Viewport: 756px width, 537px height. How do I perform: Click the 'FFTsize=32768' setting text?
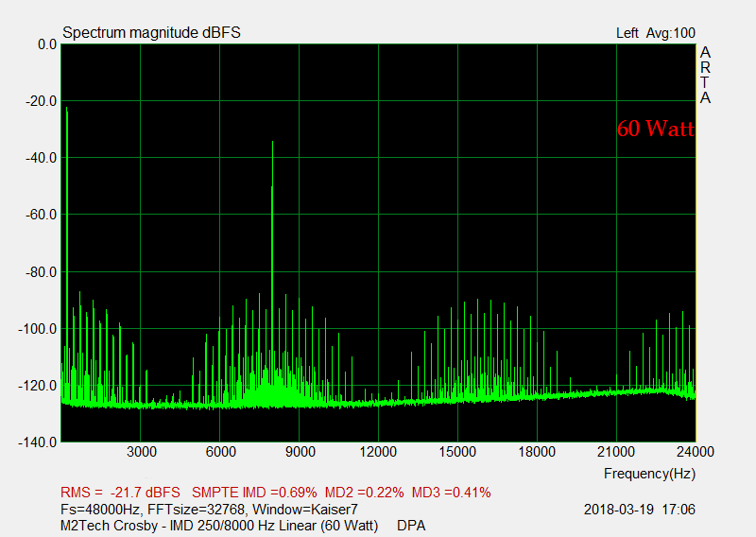coord(196,510)
